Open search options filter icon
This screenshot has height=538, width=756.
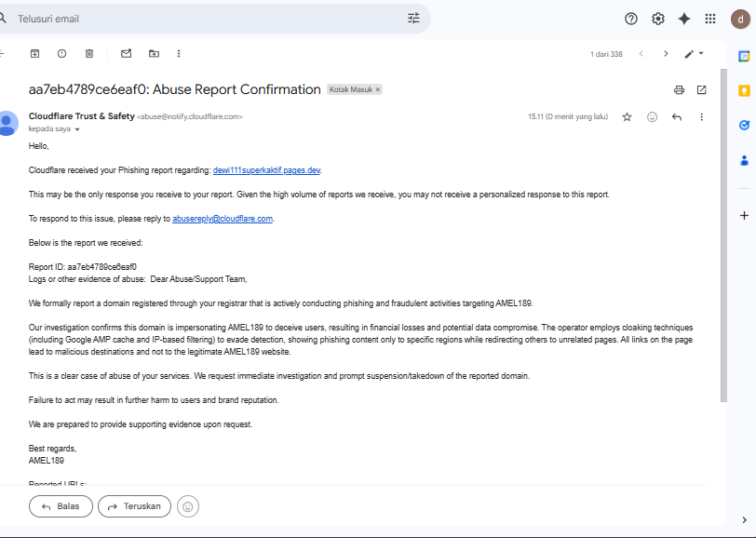click(x=413, y=19)
